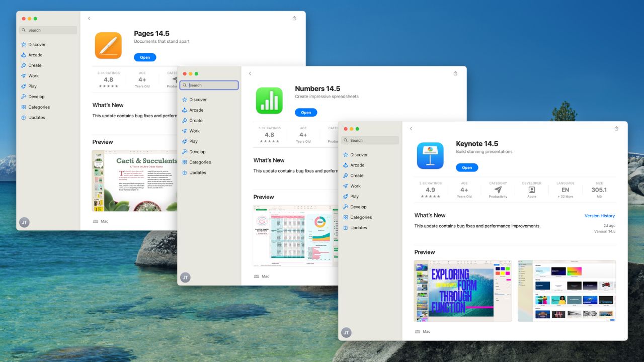Screen dimensions: 644x362
Task: Open the Pages Cacti & Succulents preview
Action: pyautogui.click(x=134, y=180)
